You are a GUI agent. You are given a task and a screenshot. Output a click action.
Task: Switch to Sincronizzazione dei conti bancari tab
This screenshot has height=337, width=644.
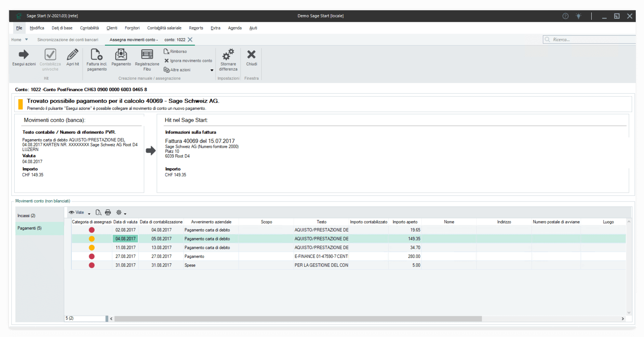(x=68, y=40)
